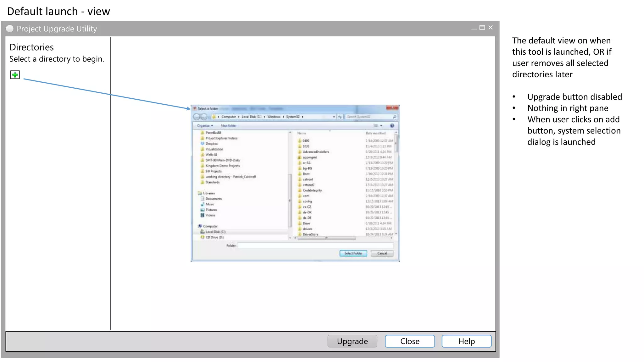Click the Windows breadcrumb in address path
644x362 pixels.
pos(274,117)
